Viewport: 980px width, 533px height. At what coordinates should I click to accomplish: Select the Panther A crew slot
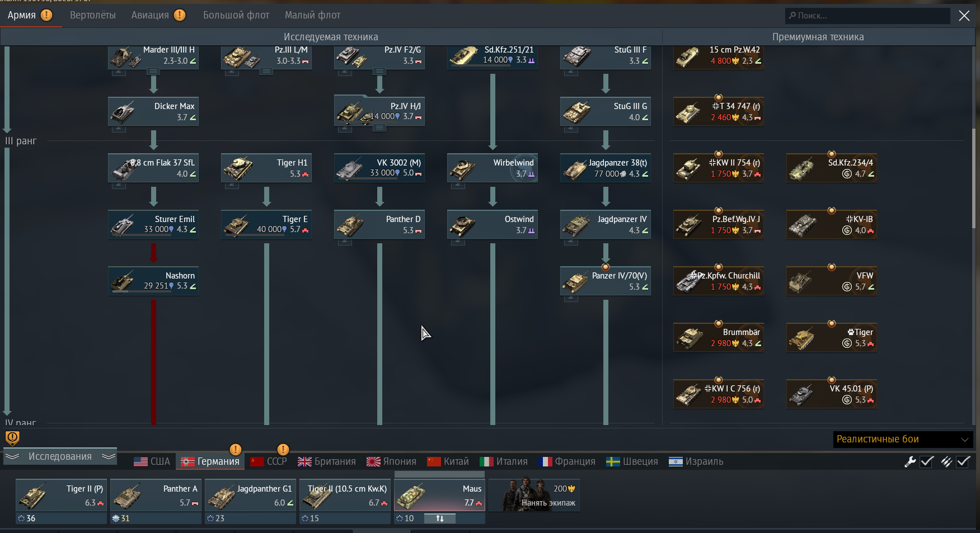[x=156, y=495]
